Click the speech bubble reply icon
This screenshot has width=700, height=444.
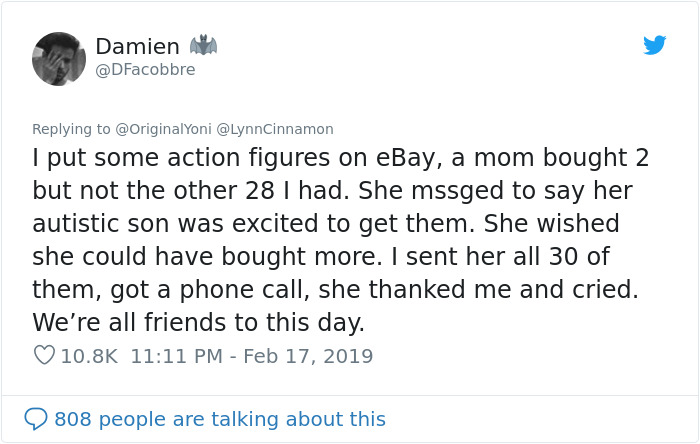[x=36, y=419]
